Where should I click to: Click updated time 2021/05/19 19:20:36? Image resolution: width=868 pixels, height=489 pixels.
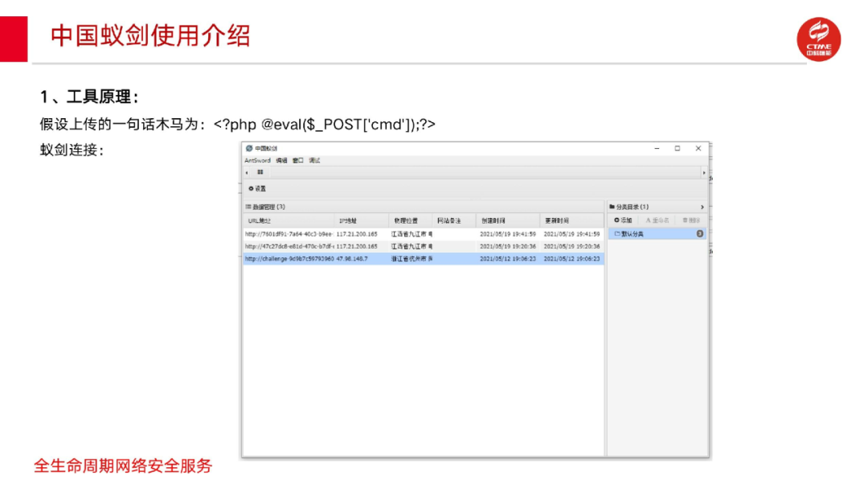click(x=572, y=246)
